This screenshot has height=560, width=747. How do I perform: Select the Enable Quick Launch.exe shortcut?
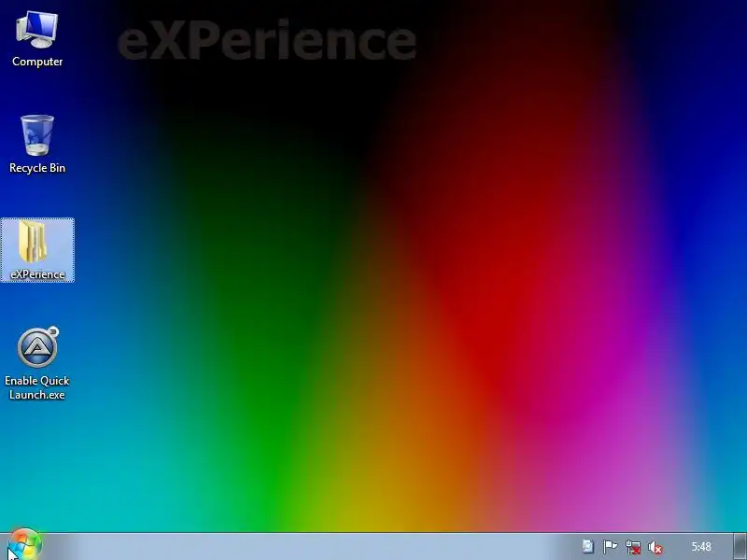37,363
